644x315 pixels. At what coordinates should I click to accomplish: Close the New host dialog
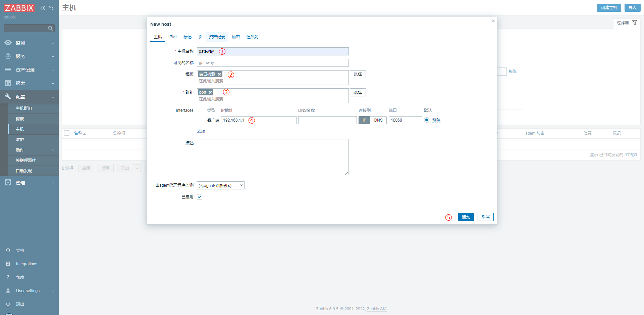pos(493,21)
